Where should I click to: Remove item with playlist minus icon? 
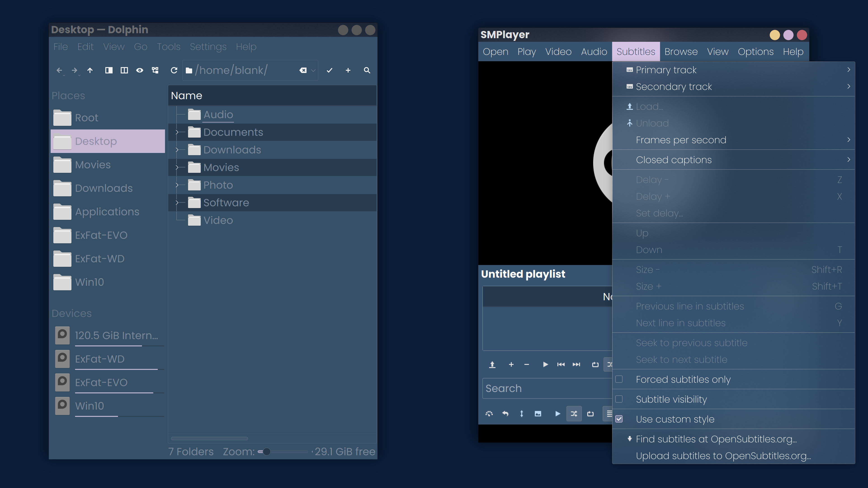pyautogui.click(x=527, y=364)
